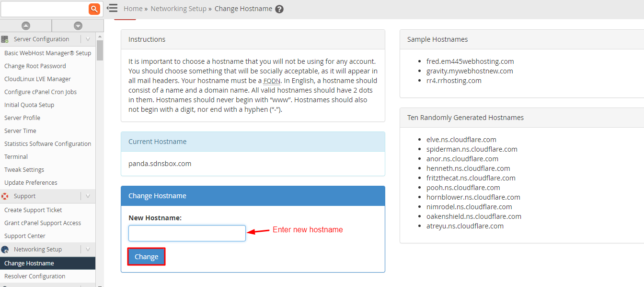Go to Home breadcrumb link
The image size is (644, 287).
133,9
